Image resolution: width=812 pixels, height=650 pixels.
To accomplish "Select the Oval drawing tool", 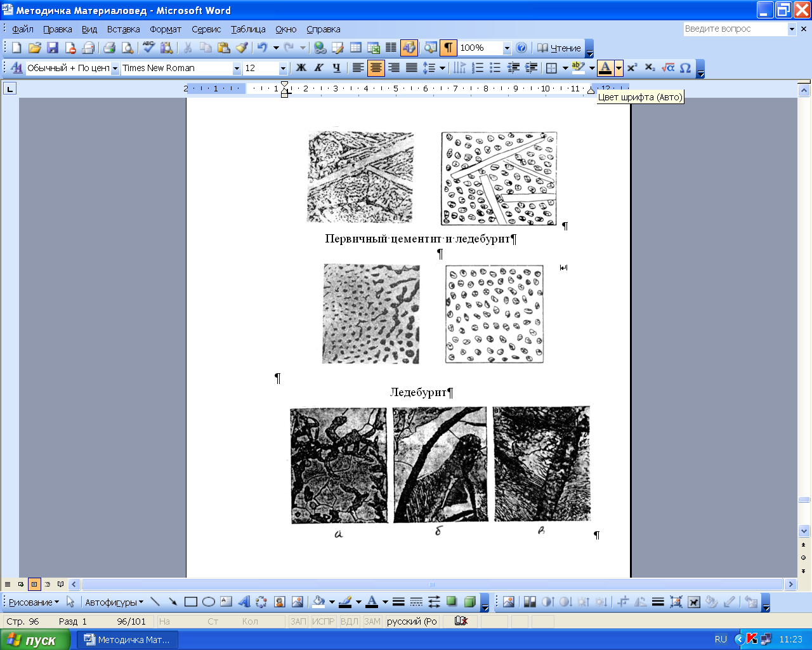I will pyautogui.click(x=208, y=602).
